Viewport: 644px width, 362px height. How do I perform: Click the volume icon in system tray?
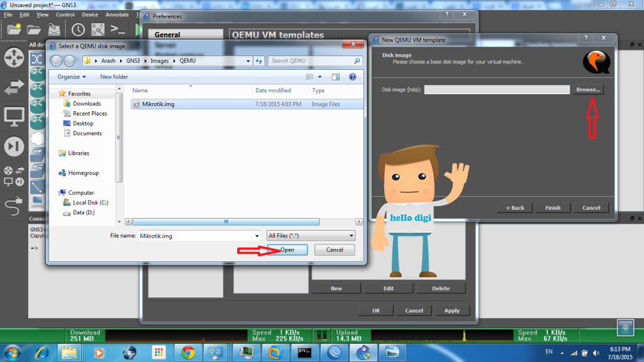pos(596,353)
